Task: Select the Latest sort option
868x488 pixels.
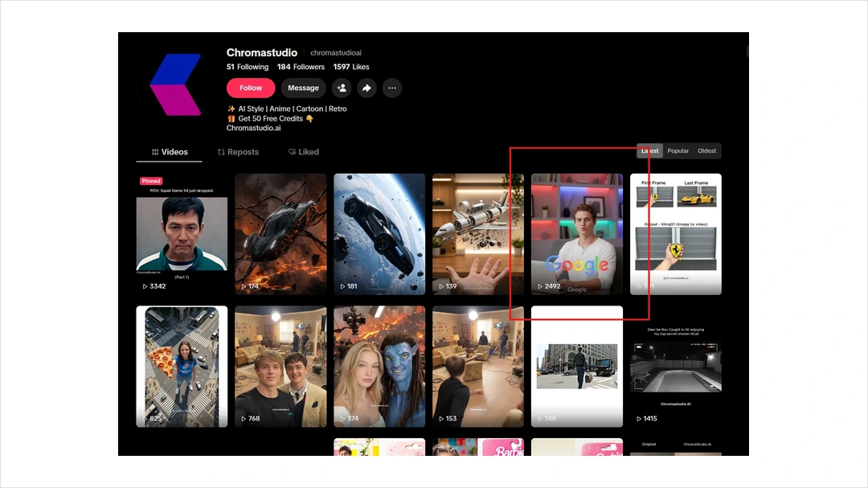Action: (x=650, y=150)
